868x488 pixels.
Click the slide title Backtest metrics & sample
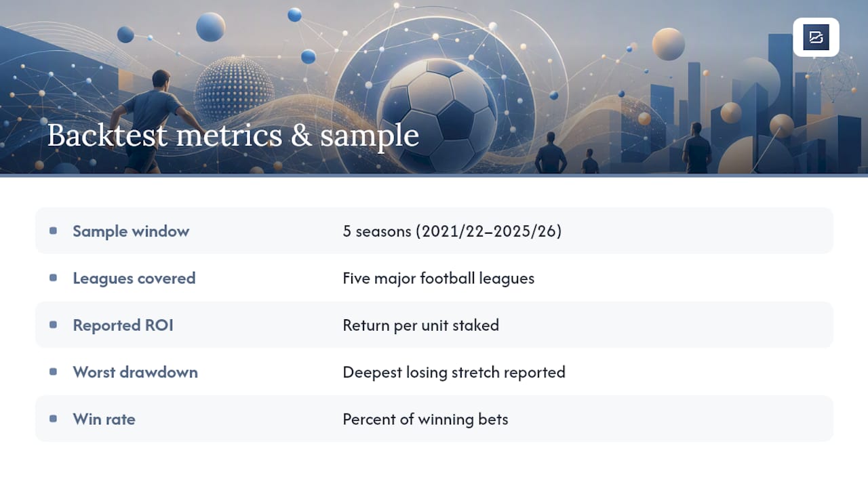pos(233,136)
